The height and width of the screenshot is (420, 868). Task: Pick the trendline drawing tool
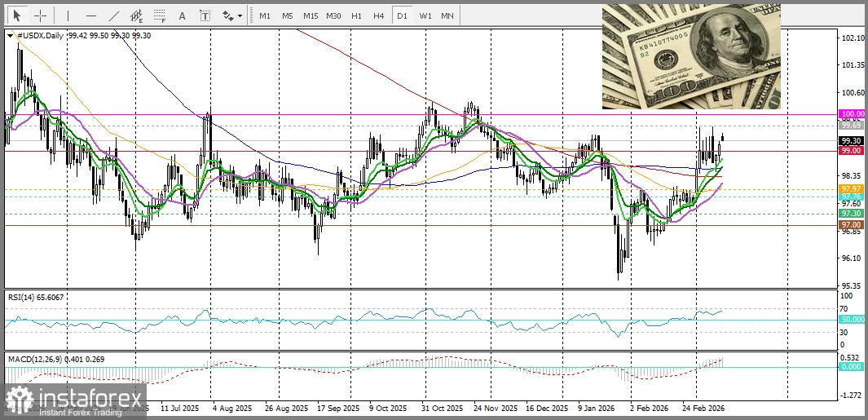113,15
